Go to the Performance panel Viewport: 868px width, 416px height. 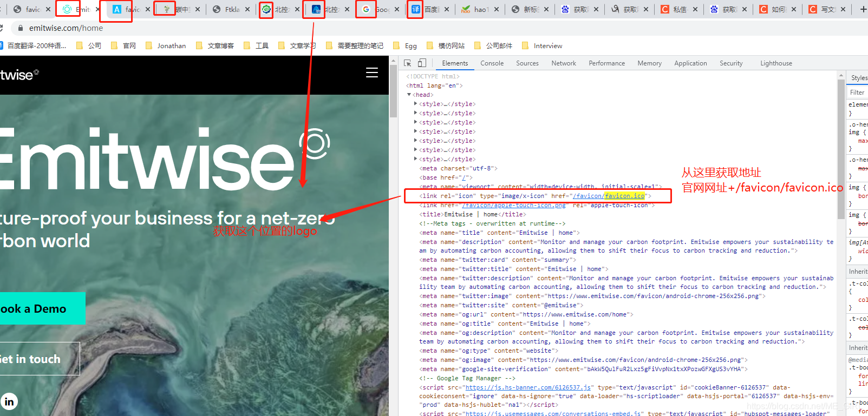pos(606,63)
